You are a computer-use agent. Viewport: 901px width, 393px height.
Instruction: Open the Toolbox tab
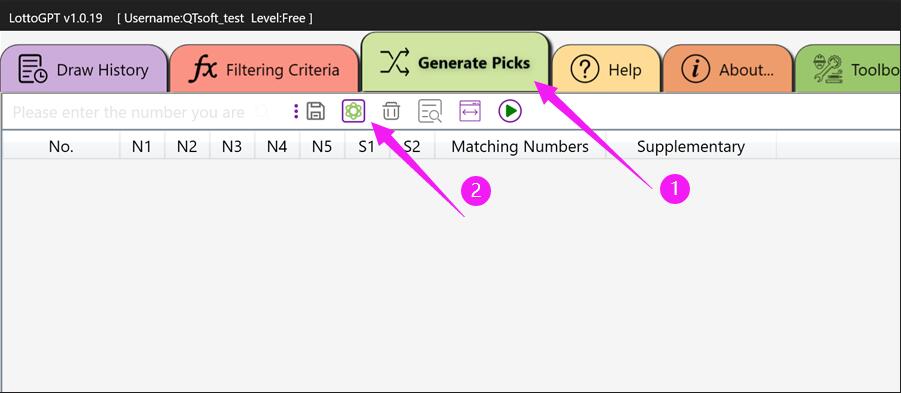pyautogui.click(x=848, y=69)
